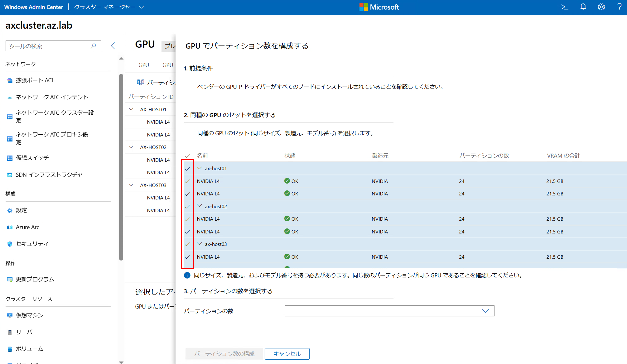Select the axcluster.az.lab cluster title

[x=39, y=25]
